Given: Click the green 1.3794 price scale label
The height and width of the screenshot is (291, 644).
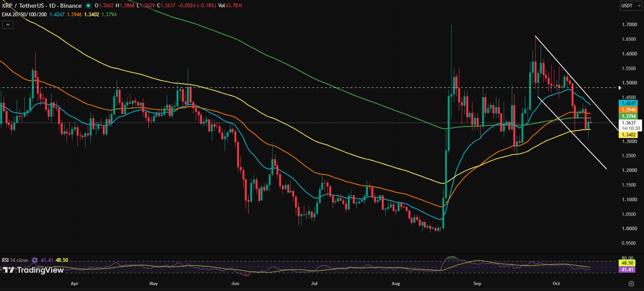Looking at the screenshot, I should tap(628, 116).
